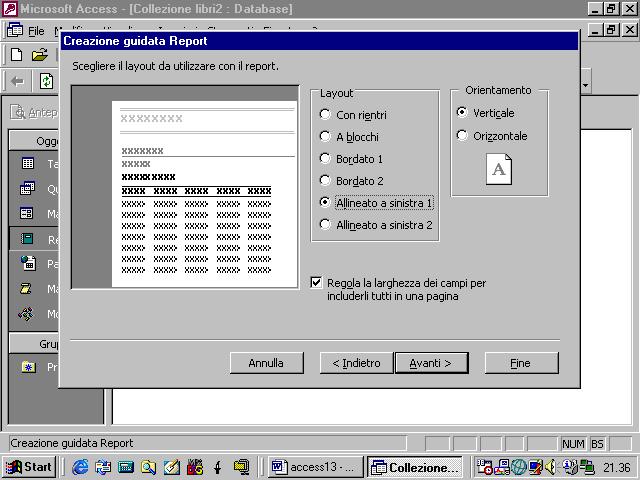Click the Anteprima preview icon in the database window
The height and width of the screenshot is (480, 640).
(18, 112)
